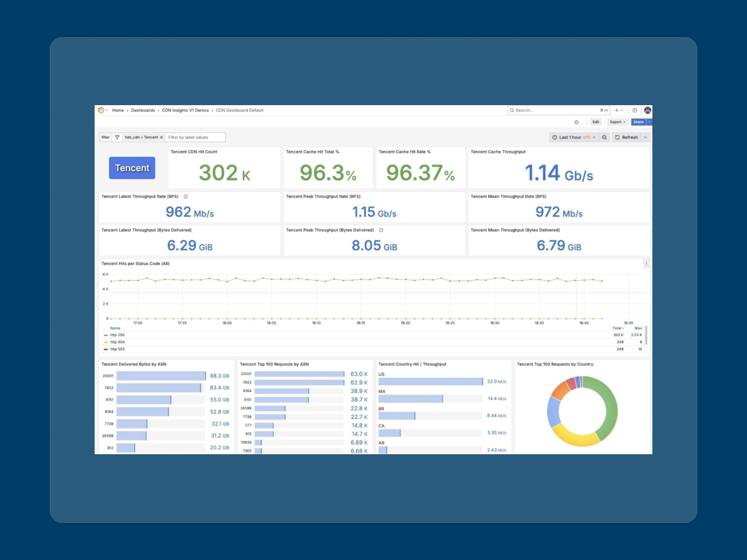Open the Hits per Status Code panel menu
This screenshot has width=747, height=560.
(646, 263)
